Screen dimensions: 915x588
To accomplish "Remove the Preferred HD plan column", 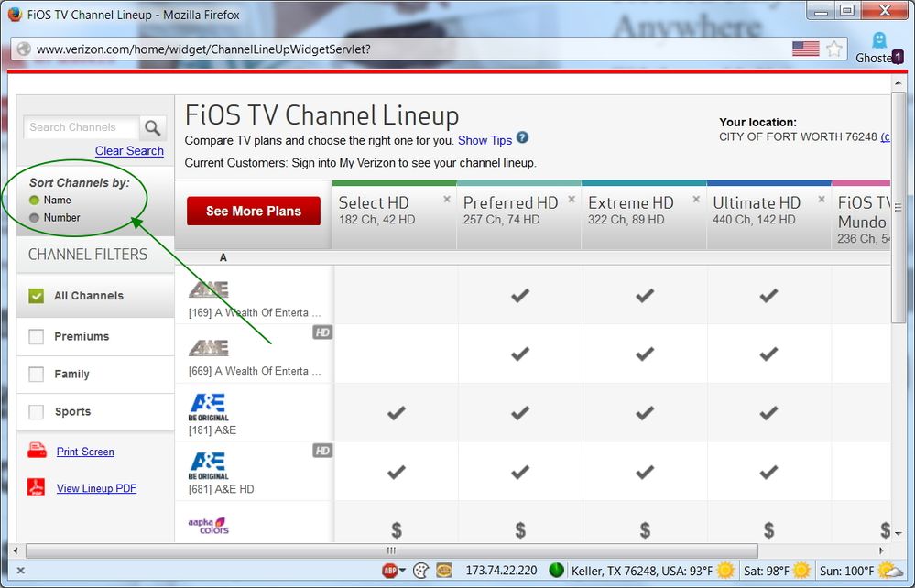I will [572, 199].
